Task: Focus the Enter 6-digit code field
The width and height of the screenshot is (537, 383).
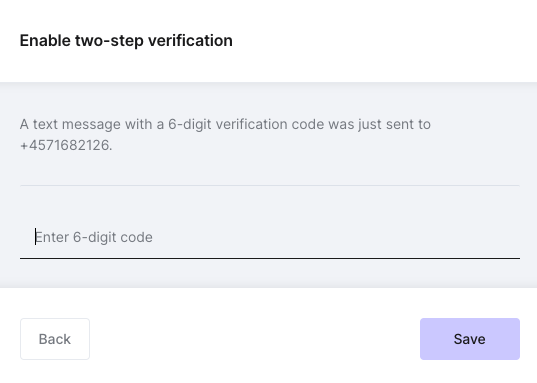Action: [270, 237]
